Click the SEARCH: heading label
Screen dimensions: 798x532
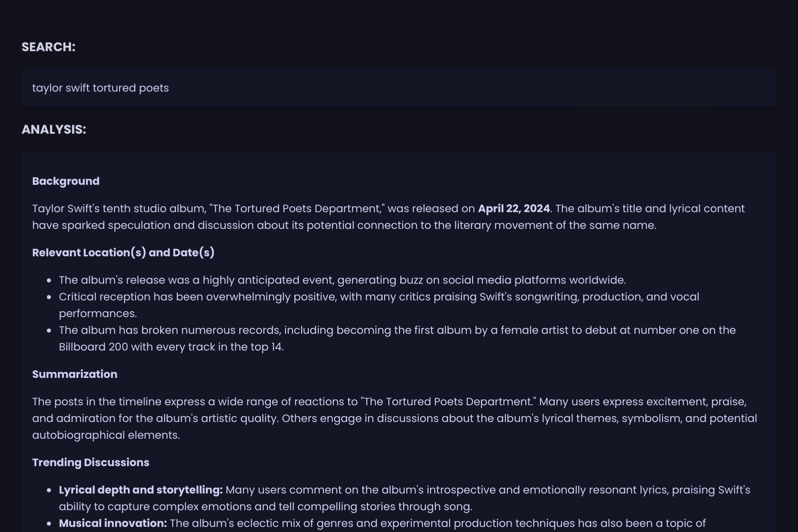coord(48,47)
